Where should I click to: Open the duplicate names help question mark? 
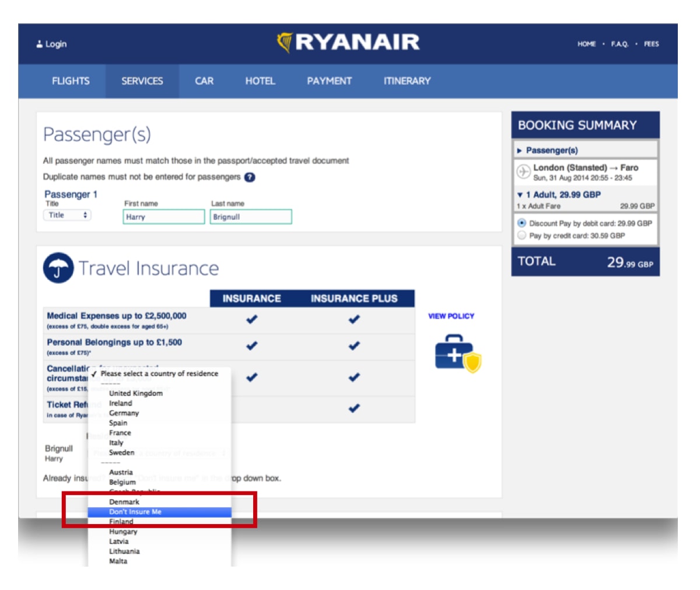pos(250,177)
